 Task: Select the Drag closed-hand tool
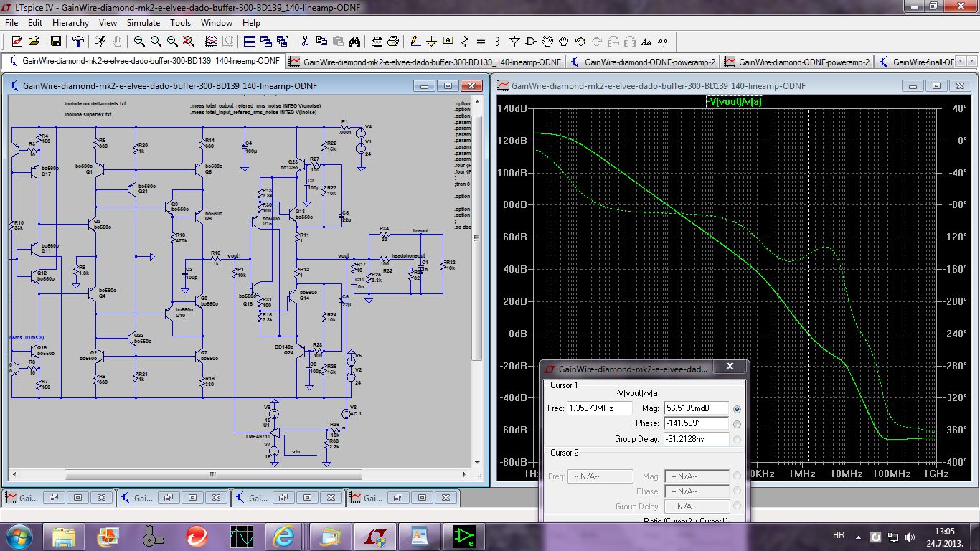tap(564, 41)
